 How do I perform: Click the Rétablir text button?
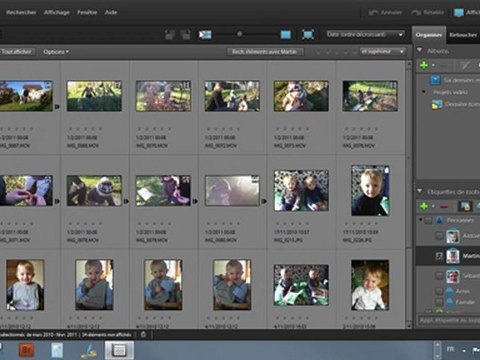click(434, 13)
